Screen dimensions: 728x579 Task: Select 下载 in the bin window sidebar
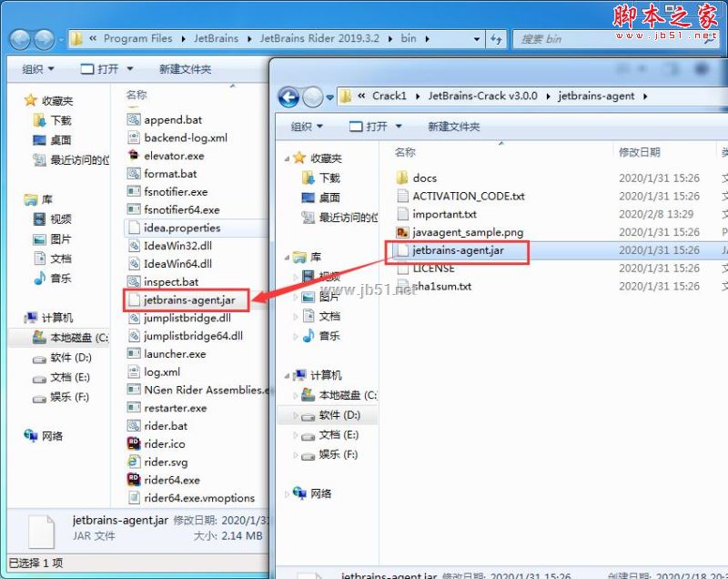click(61, 120)
